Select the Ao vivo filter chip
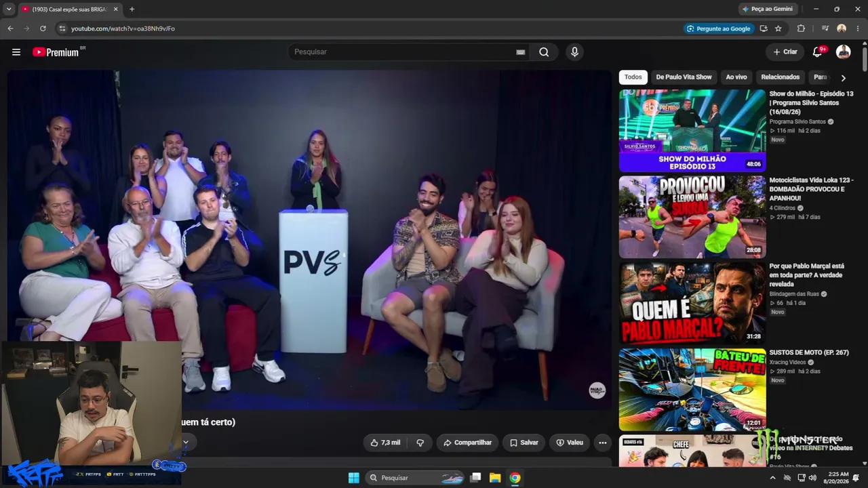 [736, 77]
